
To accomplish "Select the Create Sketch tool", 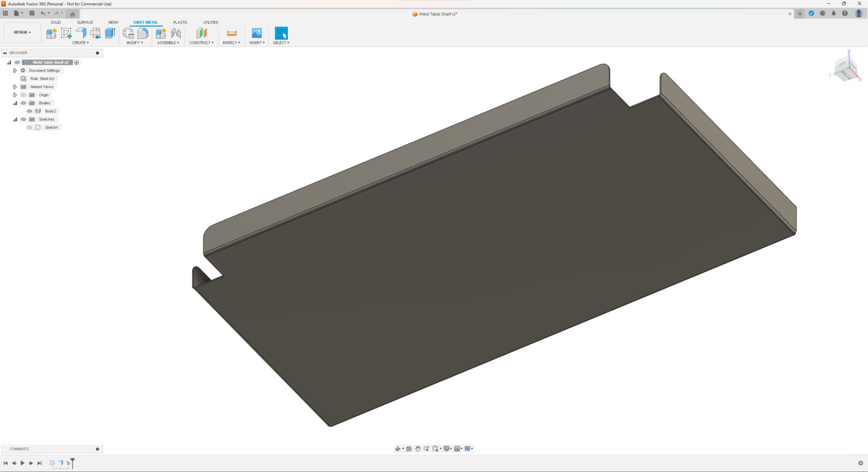I will [x=66, y=33].
